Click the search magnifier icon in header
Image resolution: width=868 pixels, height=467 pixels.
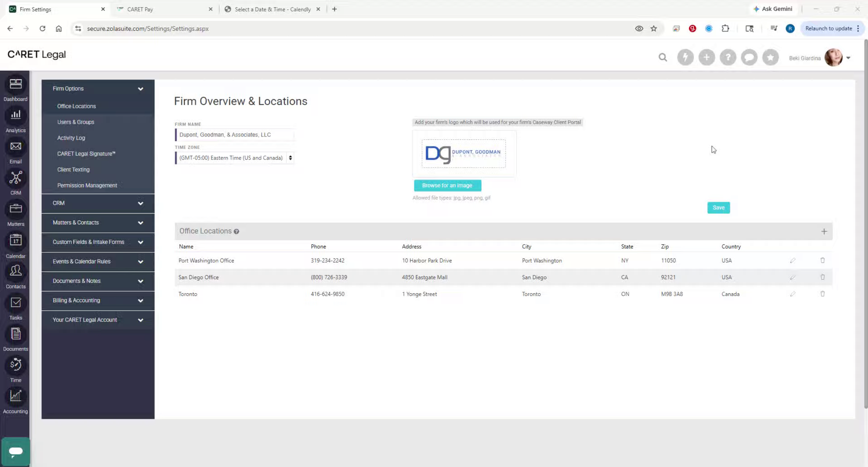tap(663, 57)
